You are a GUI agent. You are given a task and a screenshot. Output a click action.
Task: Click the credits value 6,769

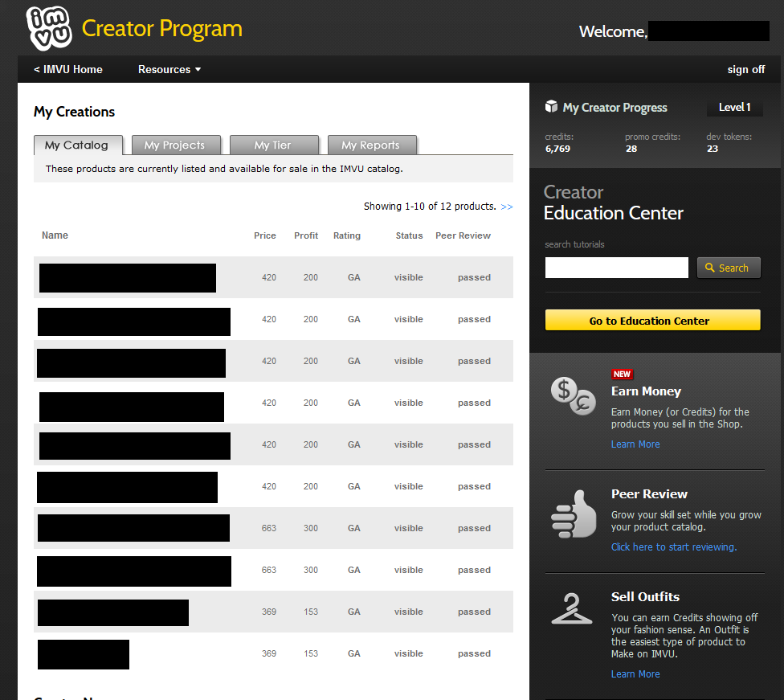pyautogui.click(x=557, y=149)
